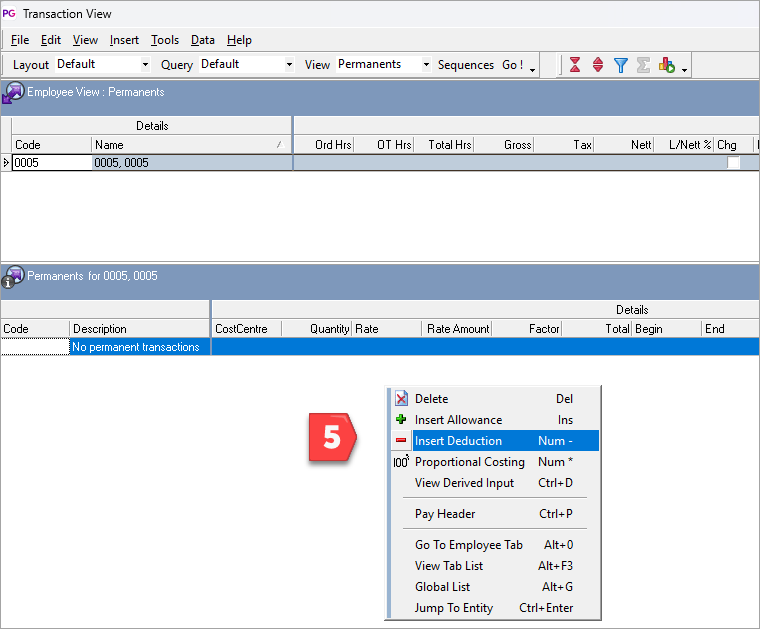Click the Employee View panel header icon
The image size is (760, 629).
pos(13,92)
